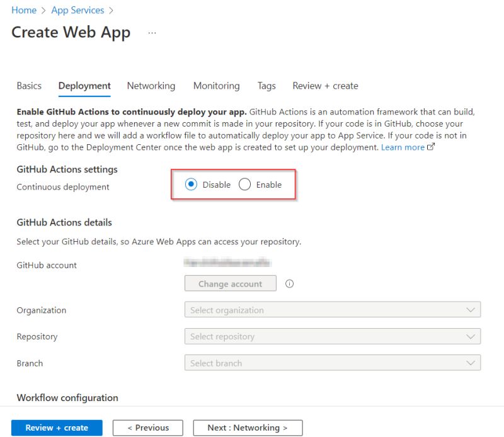Click the Home breadcrumb link
The width and height of the screenshot is (504, 437).
(x=23, y=10)
